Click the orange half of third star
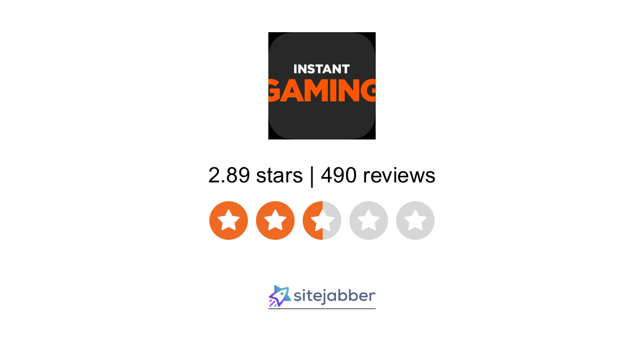 pyautogui.click(x=312, y=221)
